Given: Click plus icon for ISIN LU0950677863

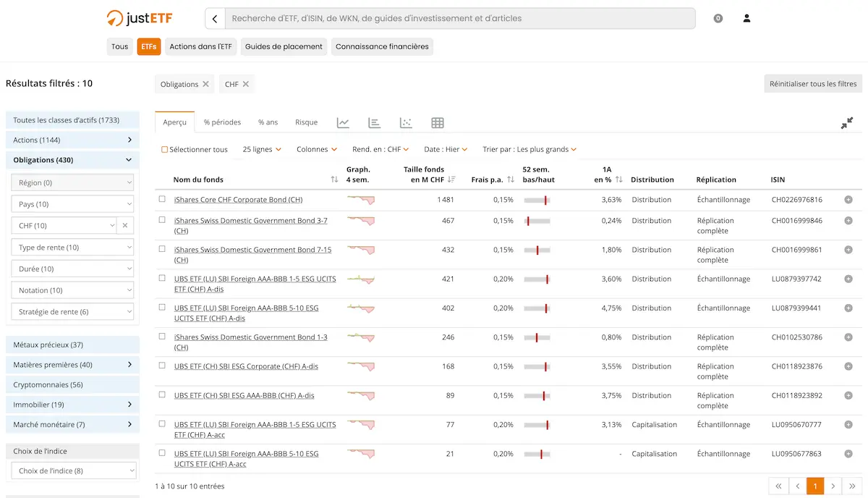Looking at the screenshot, I should pos(848,454).
